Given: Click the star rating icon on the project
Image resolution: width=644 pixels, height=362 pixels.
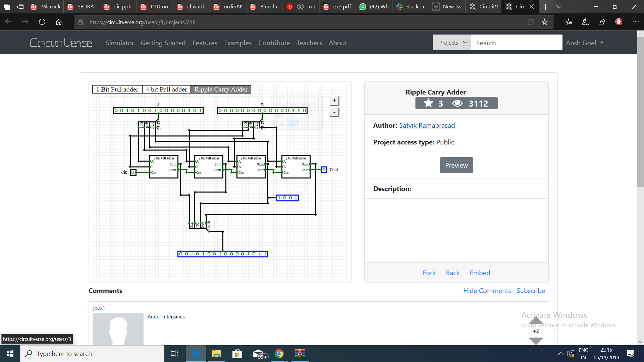Looking at the screenshot, I should (x=428, y=103).
